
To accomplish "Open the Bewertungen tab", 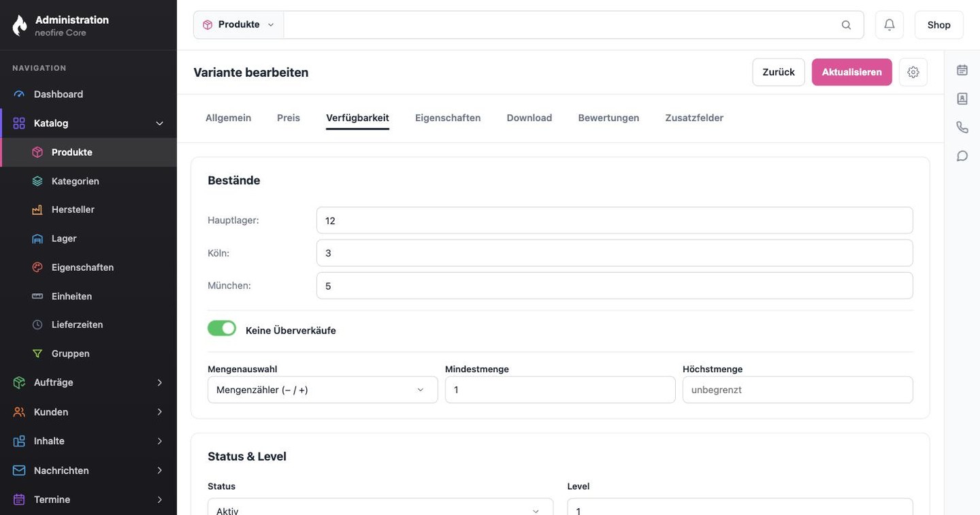I will (608, 118).
